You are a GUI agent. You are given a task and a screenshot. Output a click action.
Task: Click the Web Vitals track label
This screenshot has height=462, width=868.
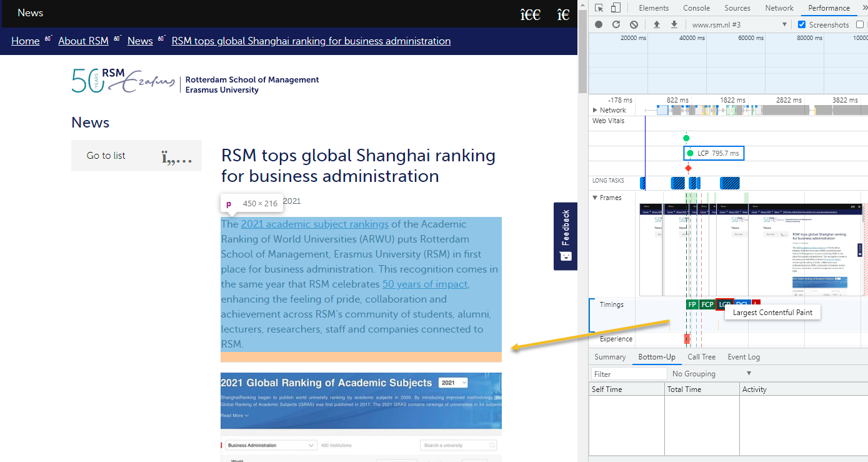pyautogui.click(x=609, y=121)
